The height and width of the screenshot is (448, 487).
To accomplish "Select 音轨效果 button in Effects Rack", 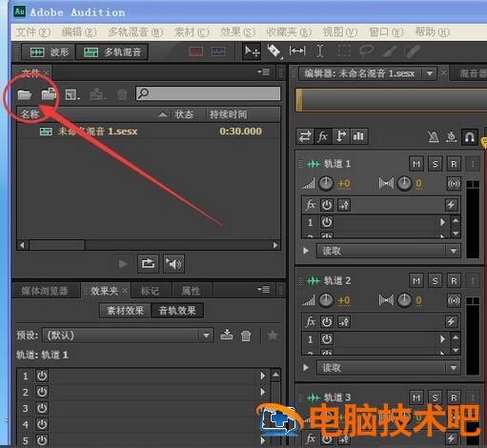I will (x=177, y=311).
